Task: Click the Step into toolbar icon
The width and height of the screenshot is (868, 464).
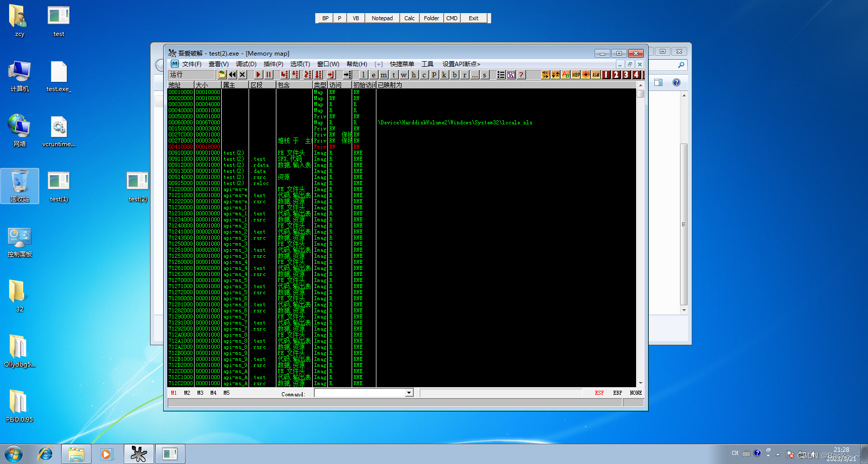Action: 284,75
